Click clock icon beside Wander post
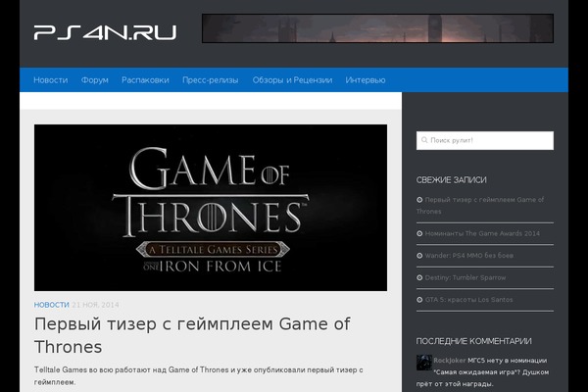This screenshot has height=392, width=588. (419, 256)
